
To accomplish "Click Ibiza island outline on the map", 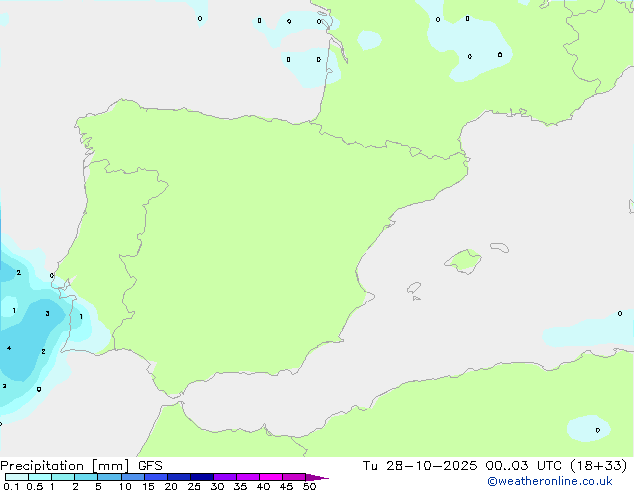I will tap(414, 288).
